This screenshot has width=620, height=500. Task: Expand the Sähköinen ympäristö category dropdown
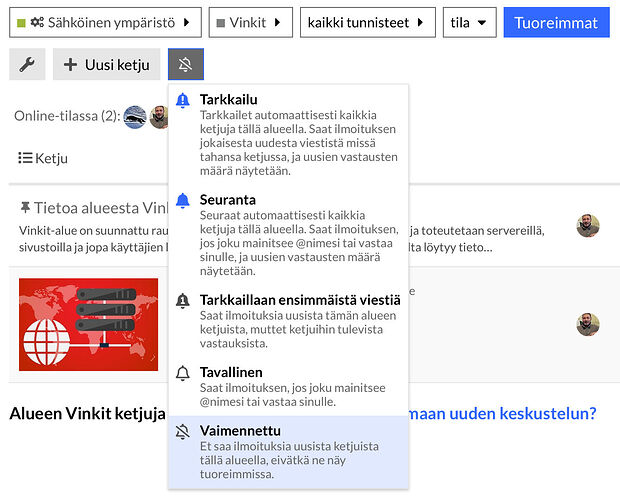[105, 22]
